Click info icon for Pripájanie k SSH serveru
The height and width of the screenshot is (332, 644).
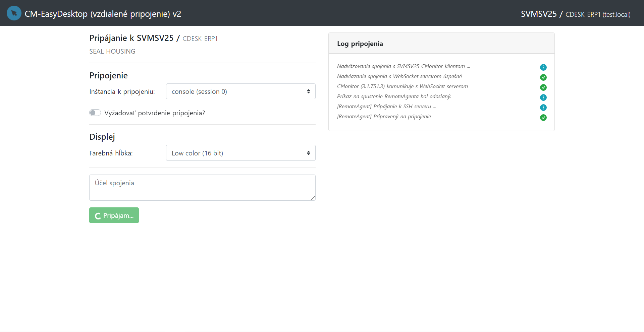pos(543,108)
